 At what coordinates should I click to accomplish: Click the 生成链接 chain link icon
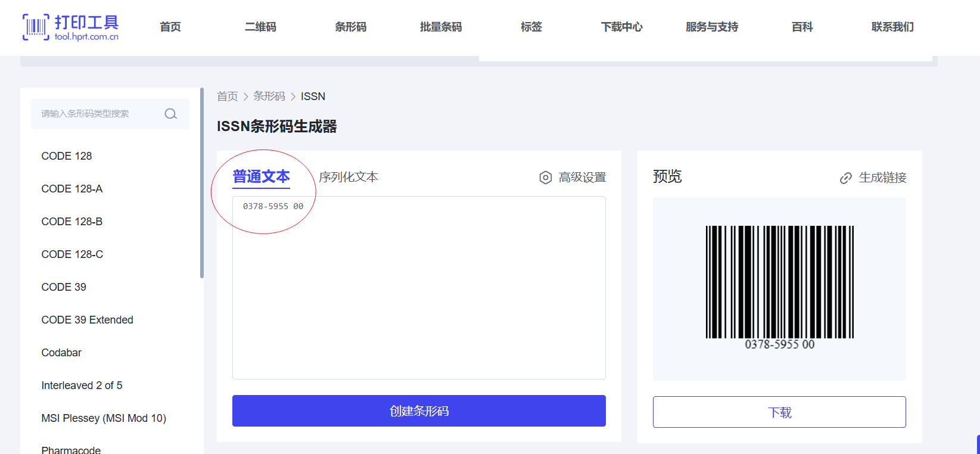point(846,178)
